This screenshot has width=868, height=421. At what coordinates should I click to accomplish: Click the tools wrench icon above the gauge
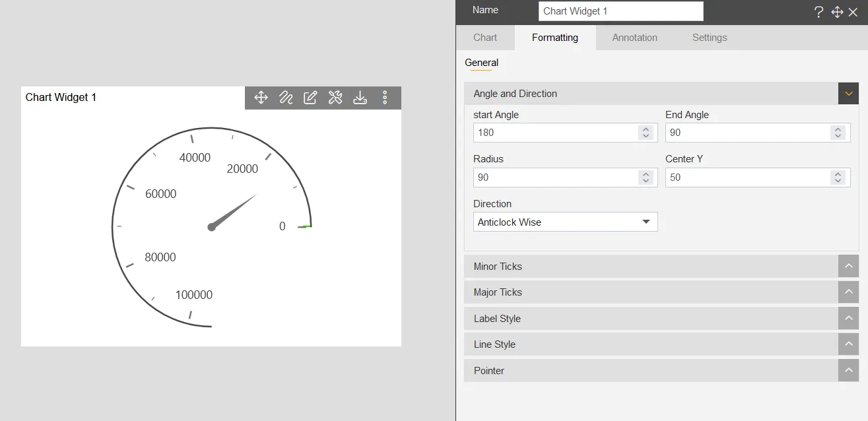click(x=335, y=97)
